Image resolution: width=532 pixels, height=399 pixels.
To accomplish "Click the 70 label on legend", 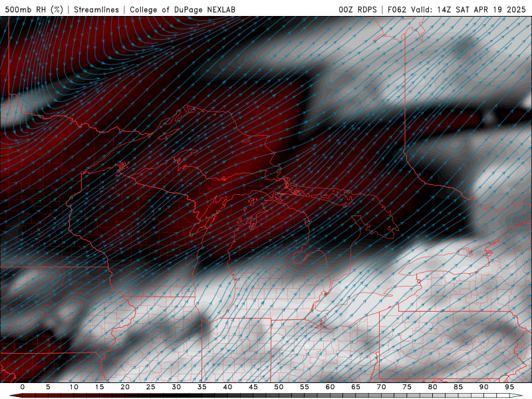I will (x=381, y=387).
